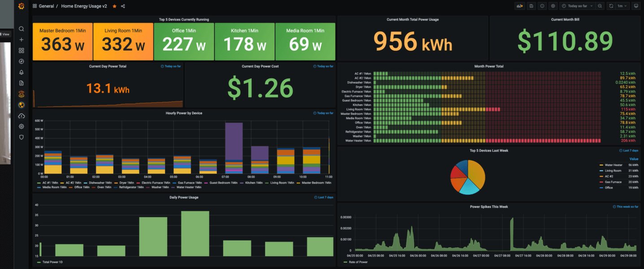Star the Home Energy Usage v2 dashboard
This screenshot has width=644, height=269.
pyautogui.click(x=114, y=6)
